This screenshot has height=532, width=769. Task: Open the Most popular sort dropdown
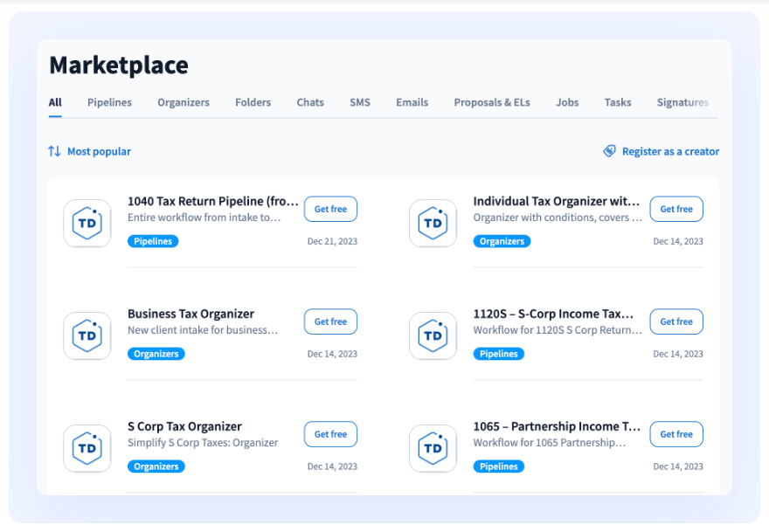tap(89, 151)
